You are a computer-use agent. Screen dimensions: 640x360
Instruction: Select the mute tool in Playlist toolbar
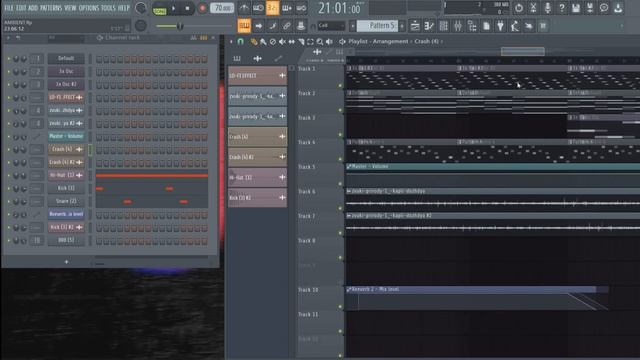click(282, 41)
